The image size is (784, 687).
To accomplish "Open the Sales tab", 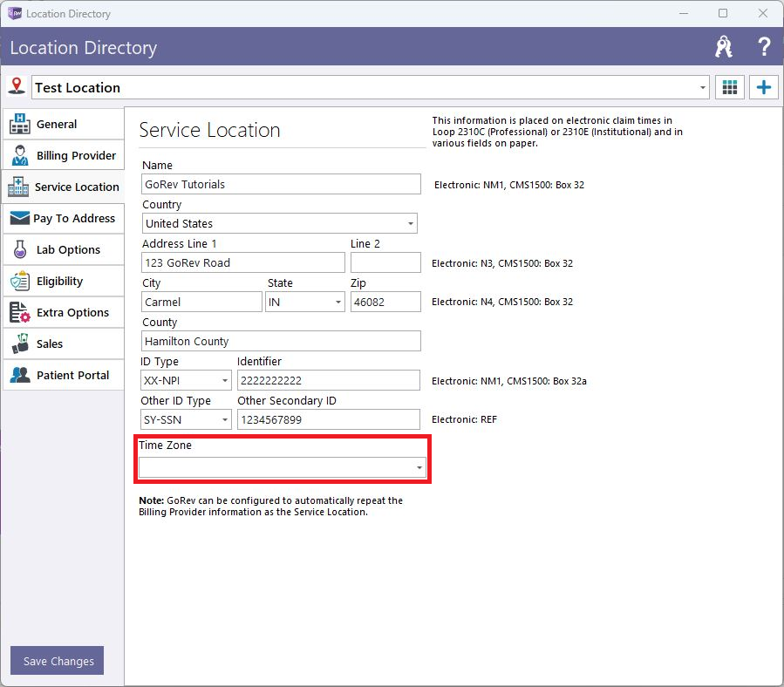I will tap(63, 344).
